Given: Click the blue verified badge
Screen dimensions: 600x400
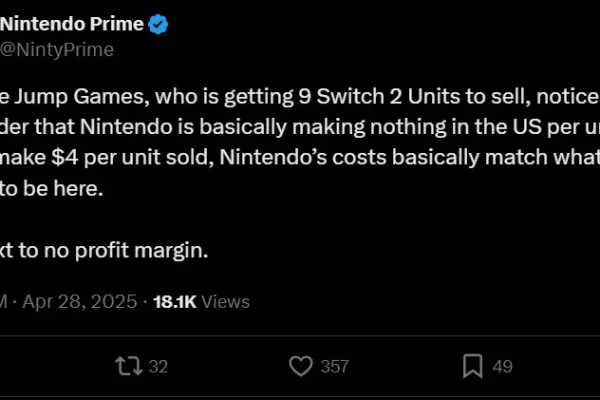Looking at the screenshot, I should tap(158, 24).
